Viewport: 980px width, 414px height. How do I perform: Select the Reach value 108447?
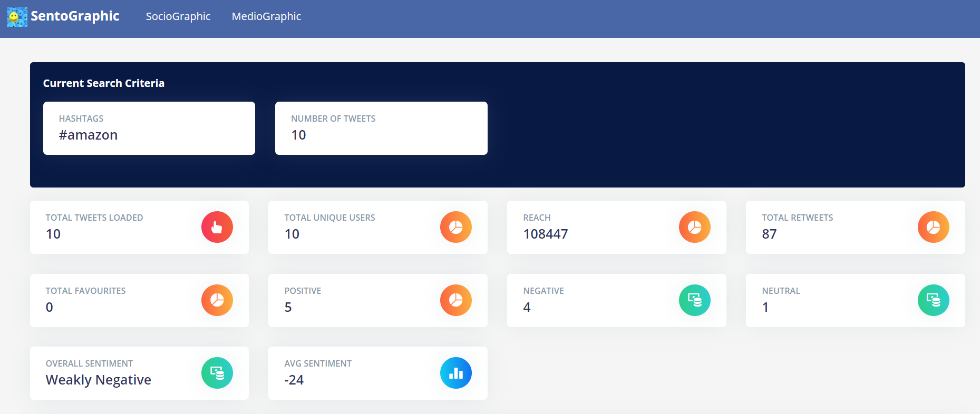(546, 234)
